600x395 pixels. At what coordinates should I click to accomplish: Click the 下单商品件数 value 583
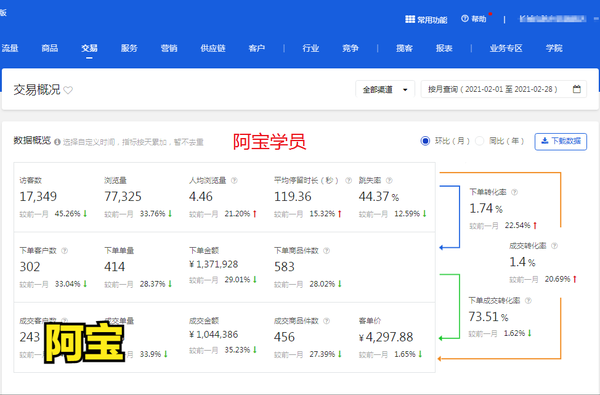tap(284, 267)
